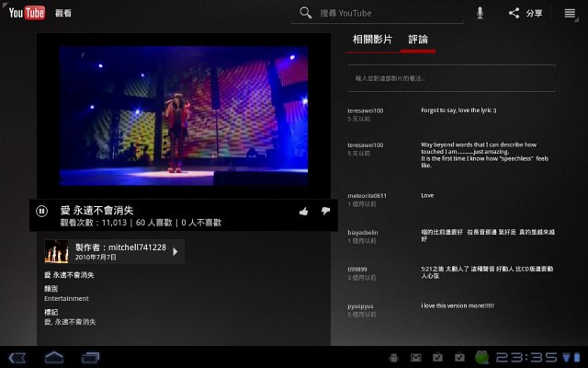The width and height of the screenshot is (588, 368).
Task: Click the 'Love' comment text
Action: coord(427,195)
